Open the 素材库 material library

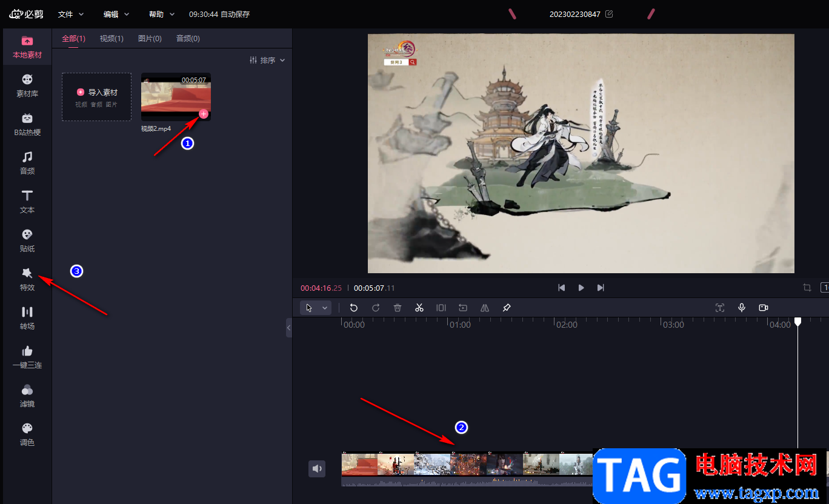27,86
